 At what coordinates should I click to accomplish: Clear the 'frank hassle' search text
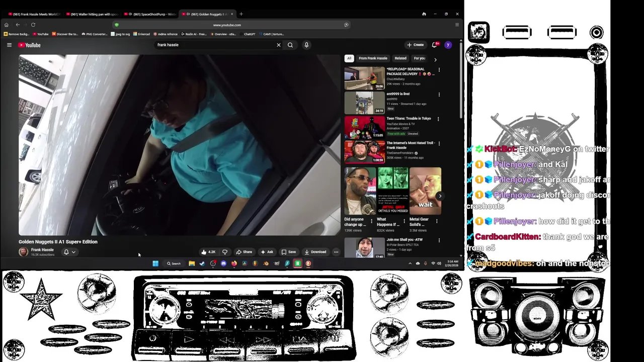[278, 45]
